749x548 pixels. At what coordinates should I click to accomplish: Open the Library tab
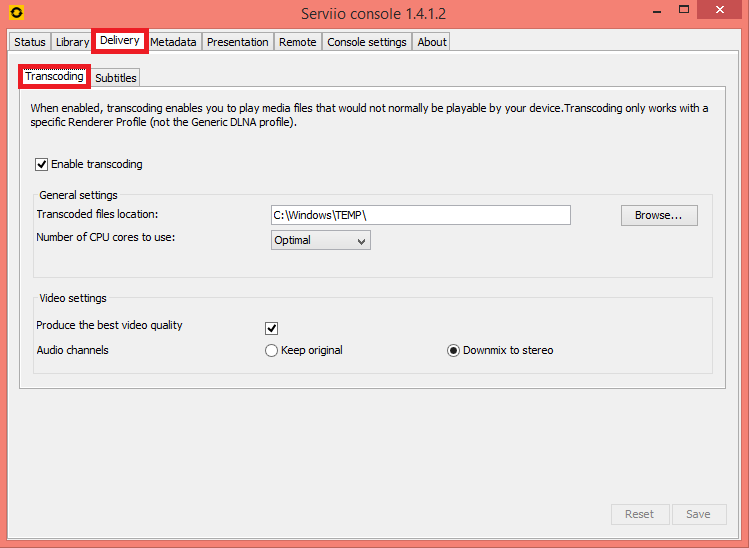click(x=72, y=42)
